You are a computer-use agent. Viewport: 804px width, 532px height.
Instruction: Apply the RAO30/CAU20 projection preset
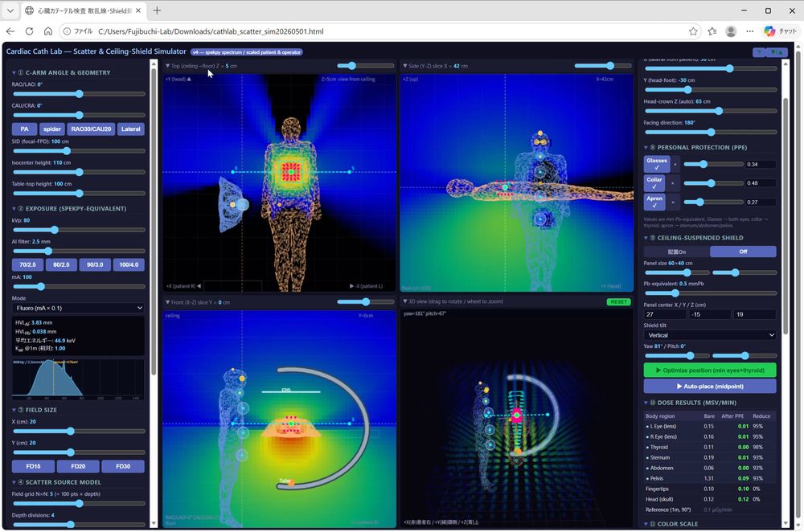coord(91,129)
